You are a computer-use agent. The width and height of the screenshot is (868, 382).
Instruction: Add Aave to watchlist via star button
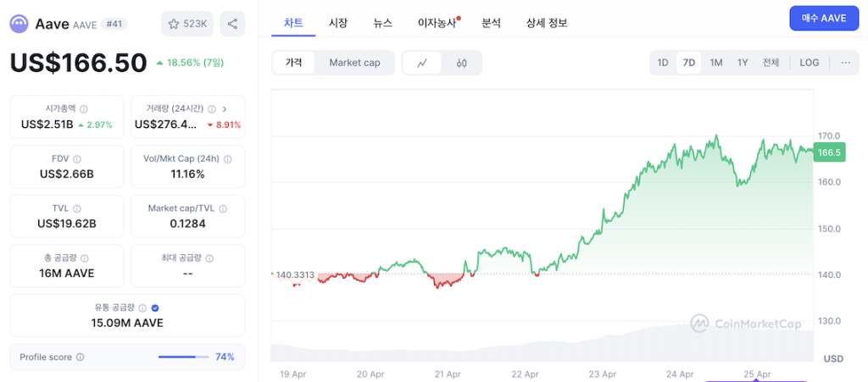tap(187, 24)
